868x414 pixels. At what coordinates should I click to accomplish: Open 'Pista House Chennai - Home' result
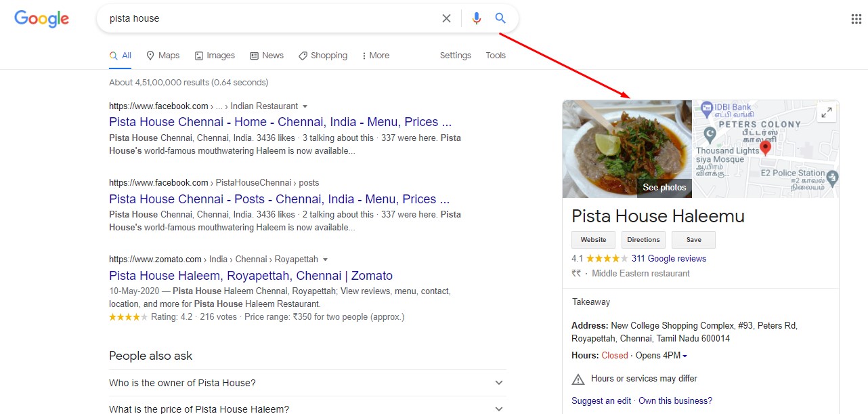[280, 122]
